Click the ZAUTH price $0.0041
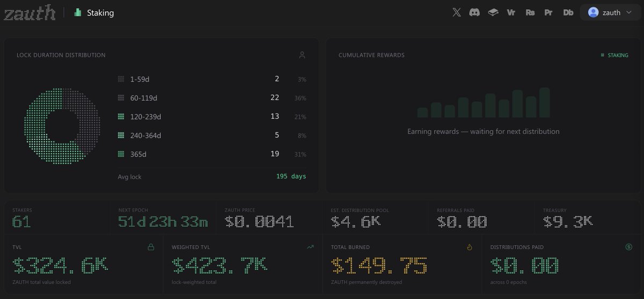 (x=259, y=221)
